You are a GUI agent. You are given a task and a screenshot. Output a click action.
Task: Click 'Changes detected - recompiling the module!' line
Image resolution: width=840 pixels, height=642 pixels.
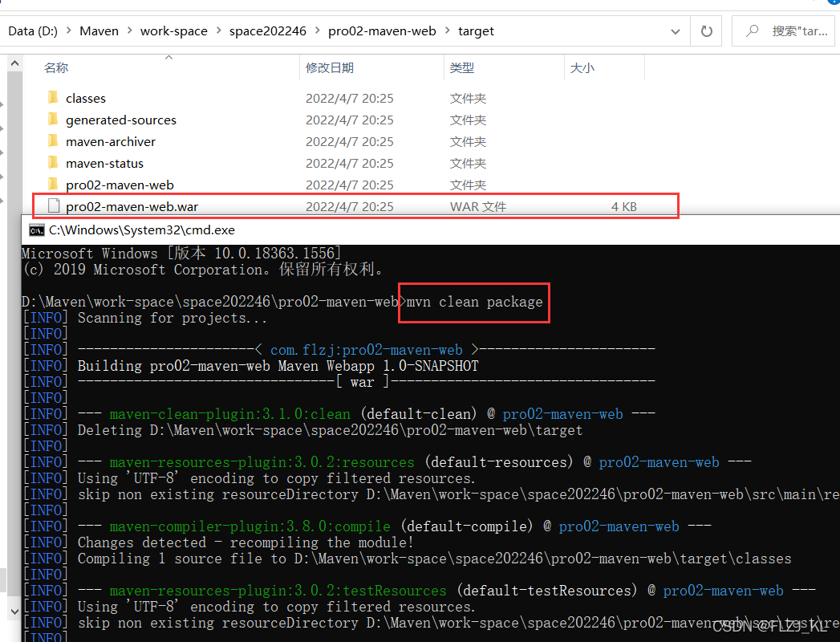(246, 542)
